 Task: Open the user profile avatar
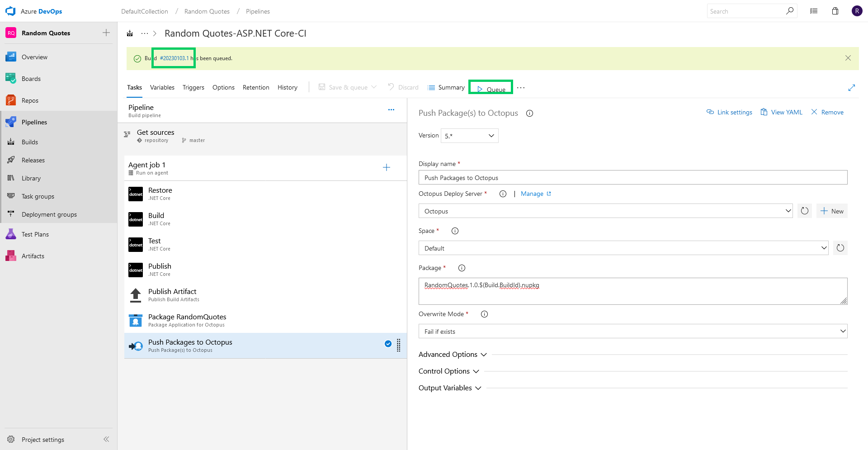857,11
